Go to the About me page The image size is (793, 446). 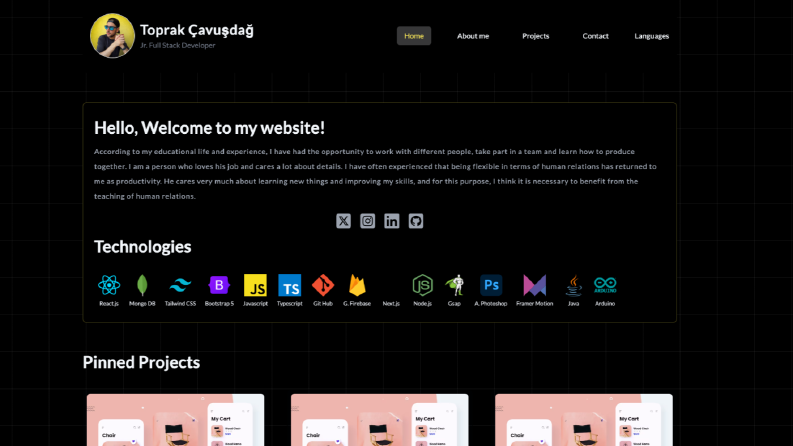473,36
